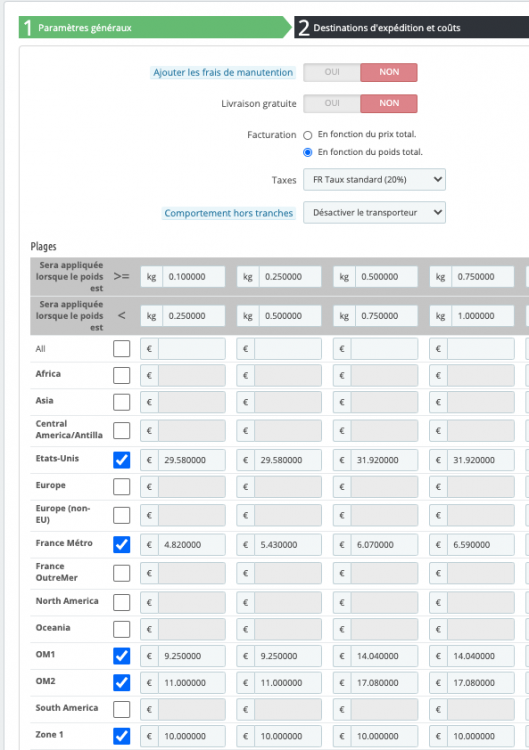This screenshot has height=750, width=529.
Task: Edit OM2 price 17.080000 in fourth range
Action: 481,683
